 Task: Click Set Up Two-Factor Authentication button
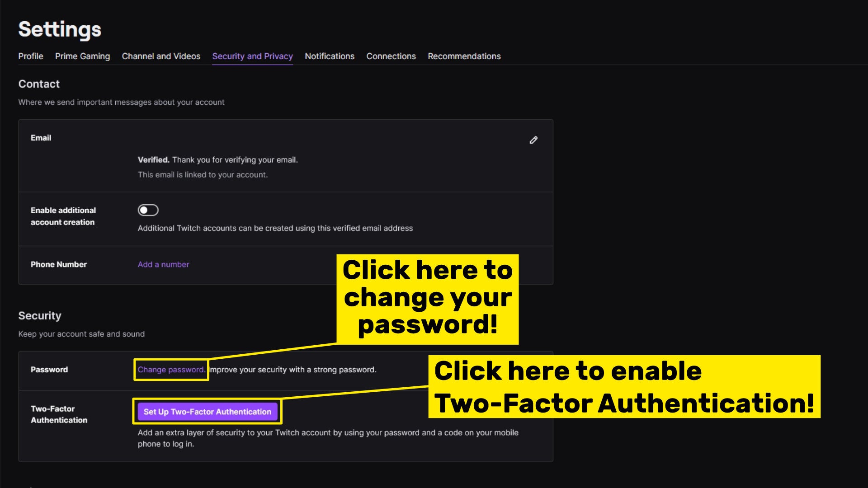pos(207,412)
